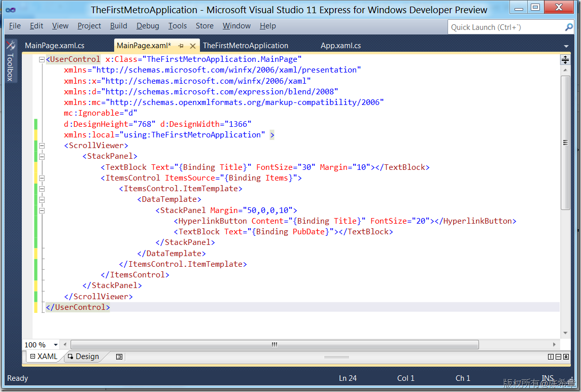Select the XAML view tab
Screen dimensions: 581x392
[x=44, y=357]
